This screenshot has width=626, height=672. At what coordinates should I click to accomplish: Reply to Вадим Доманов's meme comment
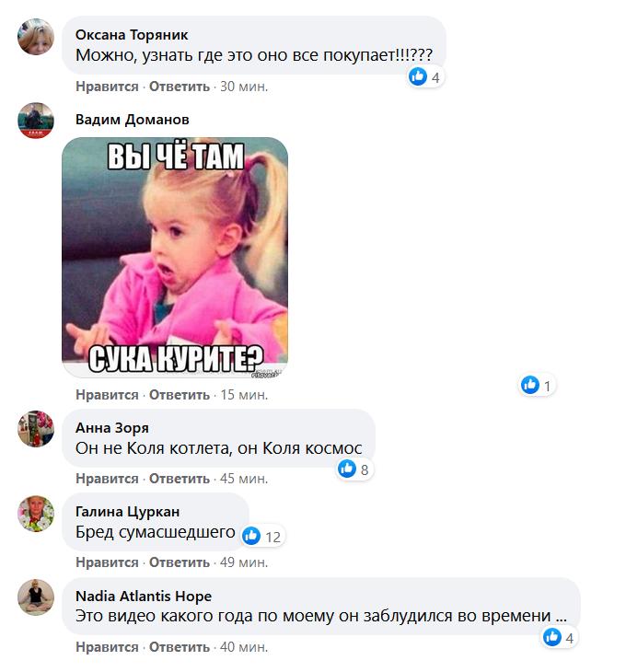point(180,395)
